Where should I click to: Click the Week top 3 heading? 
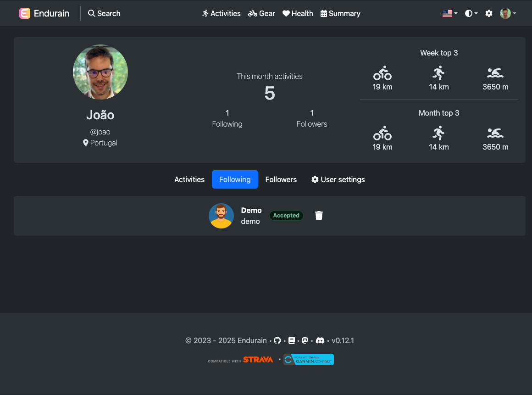pos(439,53)
